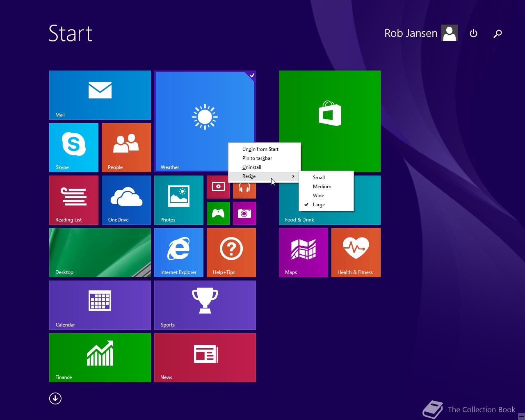The width and height of the screenshot is (525, 420).
Task: Open the People tile
Action: [126, 148]
